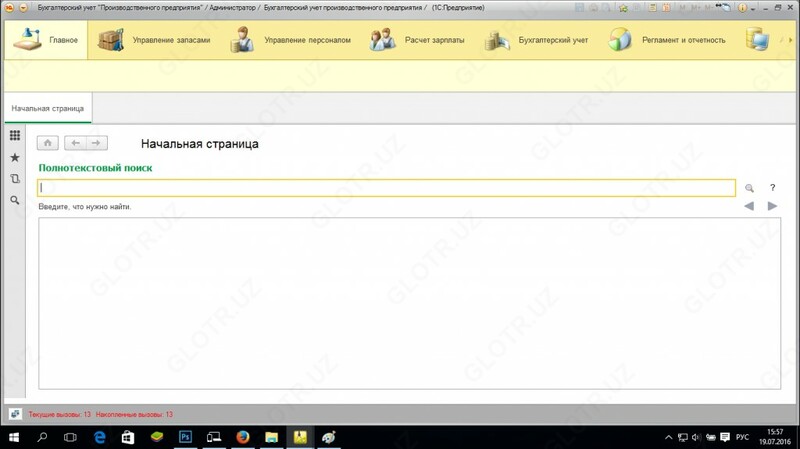Add to favorites with the title bar star icon
This screenshot has width=800, height=449.
623,8
